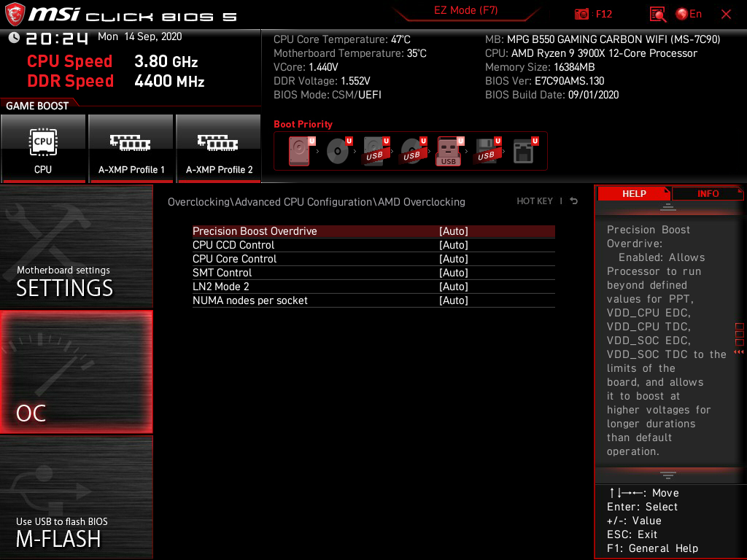Click the Boot Priority label
Screen dimensions: 747x560
coord(303,124)
